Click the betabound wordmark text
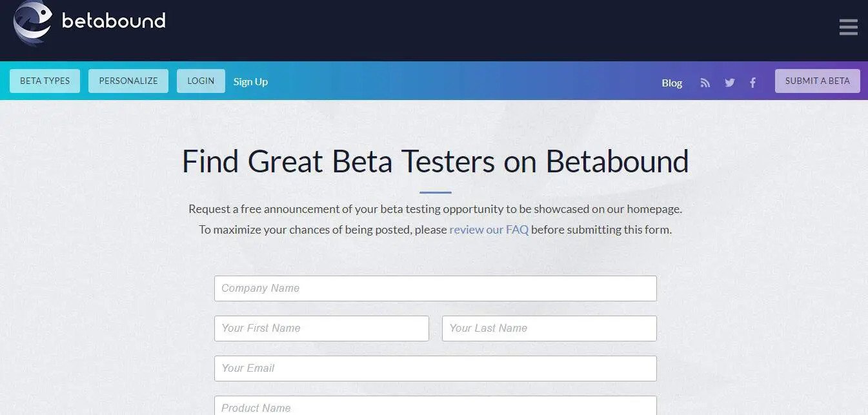Screen dimensions: 868x415 point(114,21)
